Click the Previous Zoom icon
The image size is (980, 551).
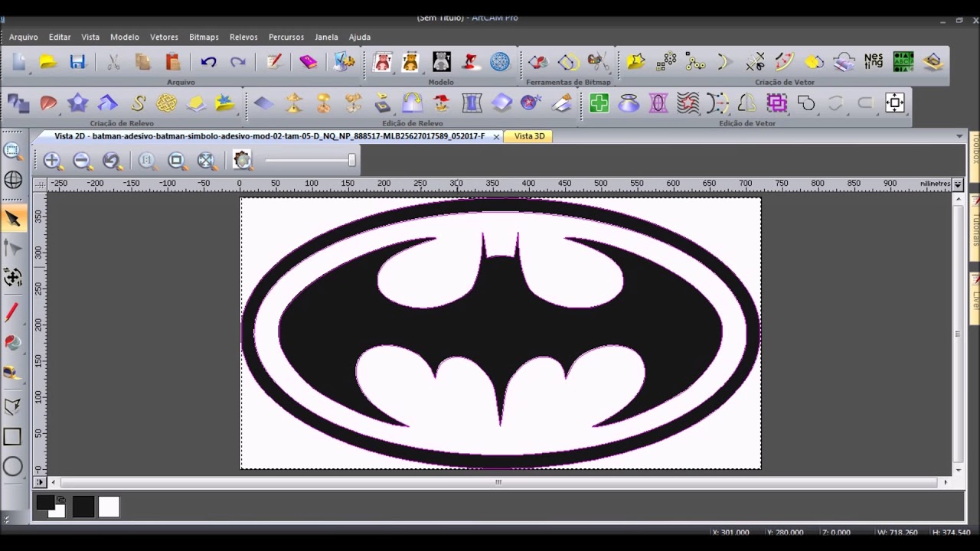point(112,161)
